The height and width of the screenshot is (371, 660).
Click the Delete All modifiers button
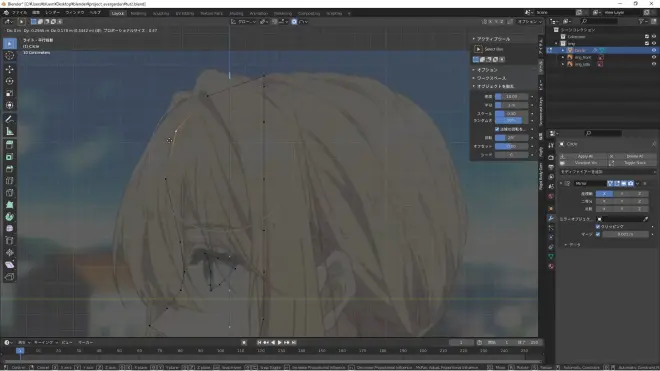pos(634,156)
